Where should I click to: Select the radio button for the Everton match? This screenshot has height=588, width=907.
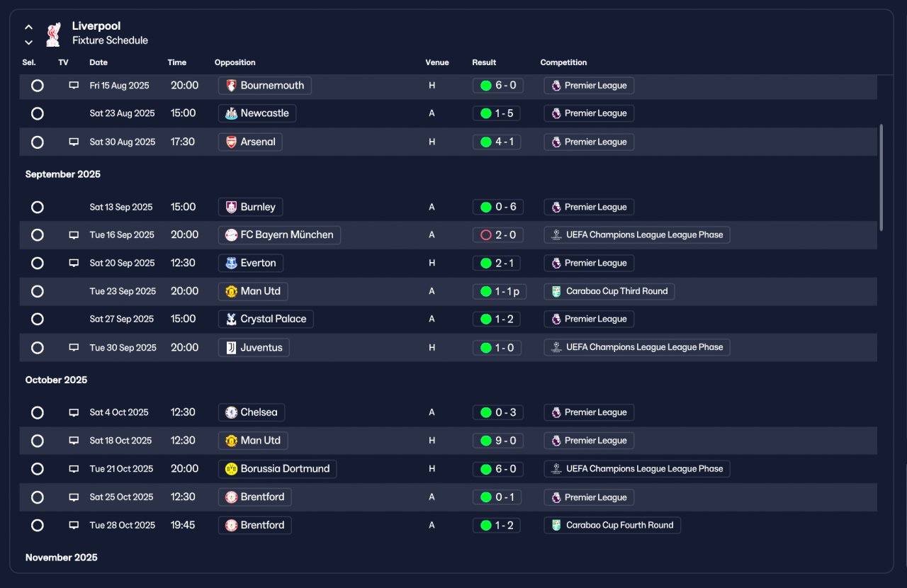click(x=38, y=264)
